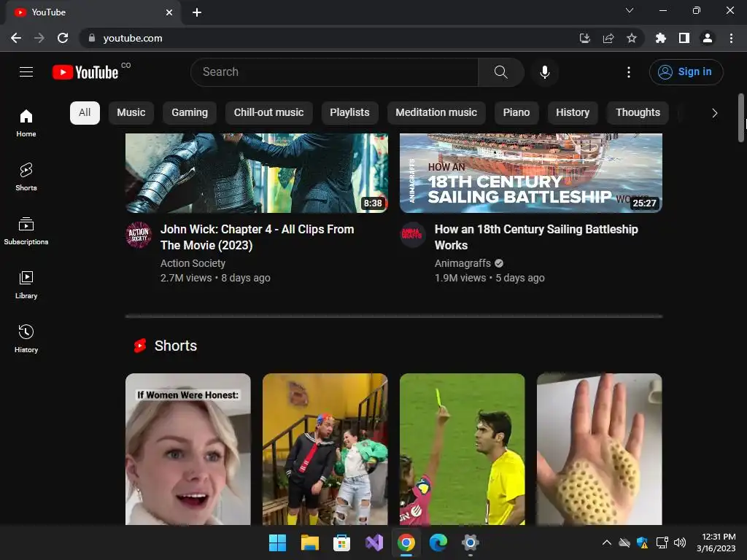
Task: Open Microsoft Store from taskbar
Action: click(x=341, y=542)
